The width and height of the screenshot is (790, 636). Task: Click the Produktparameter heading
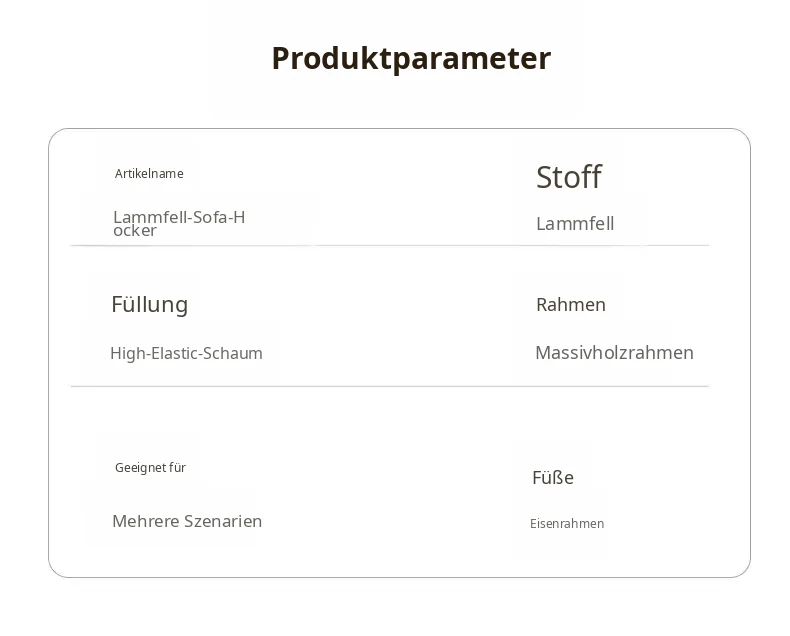point(411,59)
